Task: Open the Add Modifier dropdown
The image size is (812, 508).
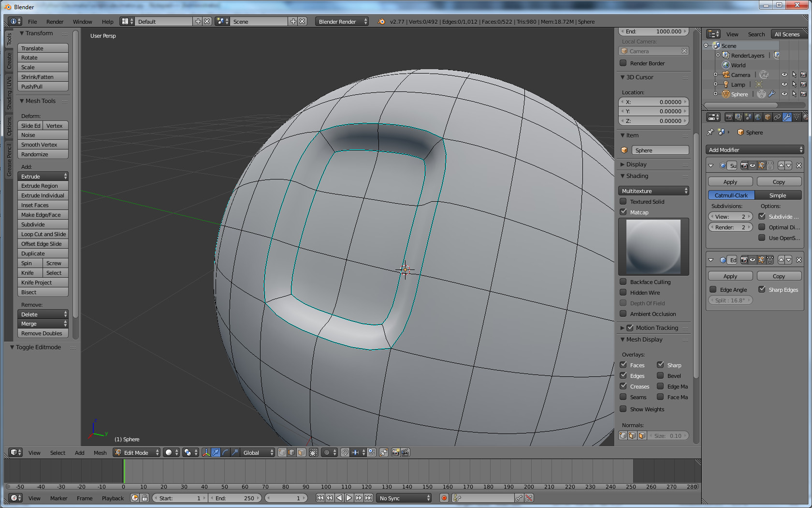Action: pos(755,150)
